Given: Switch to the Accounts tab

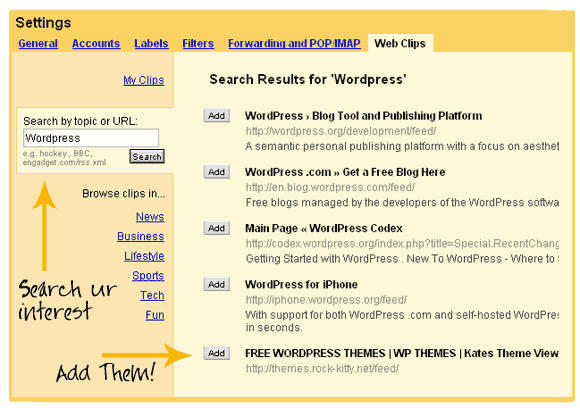Looking at the screenshot, I should click(96, 44).
